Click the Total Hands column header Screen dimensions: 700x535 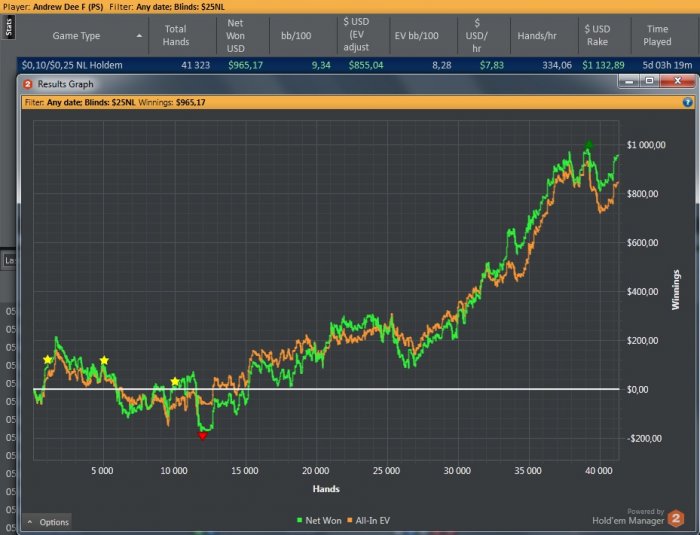(176, 35)
